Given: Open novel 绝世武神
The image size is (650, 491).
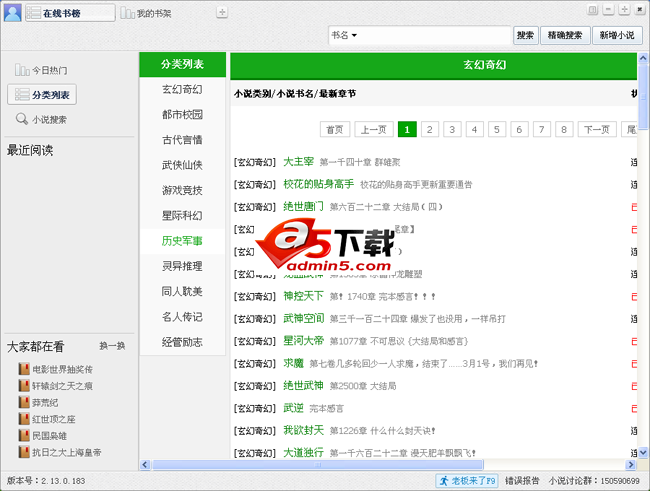Looking at the screenshot, I should point(303,385).
